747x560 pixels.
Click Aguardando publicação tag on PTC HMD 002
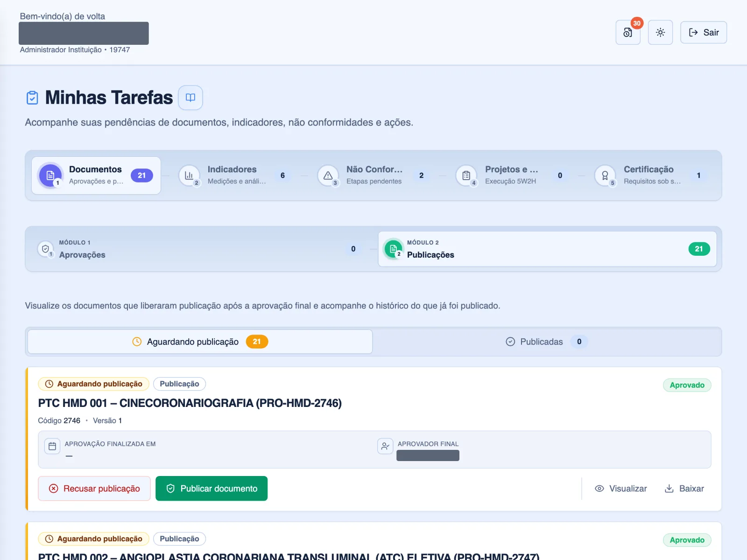tap(93, 539)
